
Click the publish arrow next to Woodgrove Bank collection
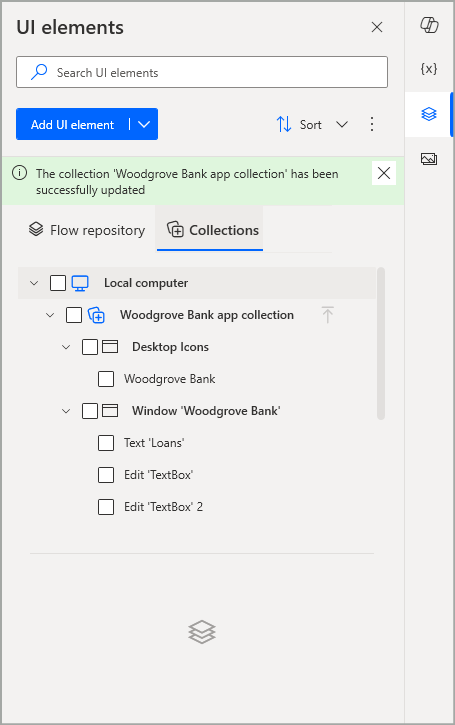327,315
